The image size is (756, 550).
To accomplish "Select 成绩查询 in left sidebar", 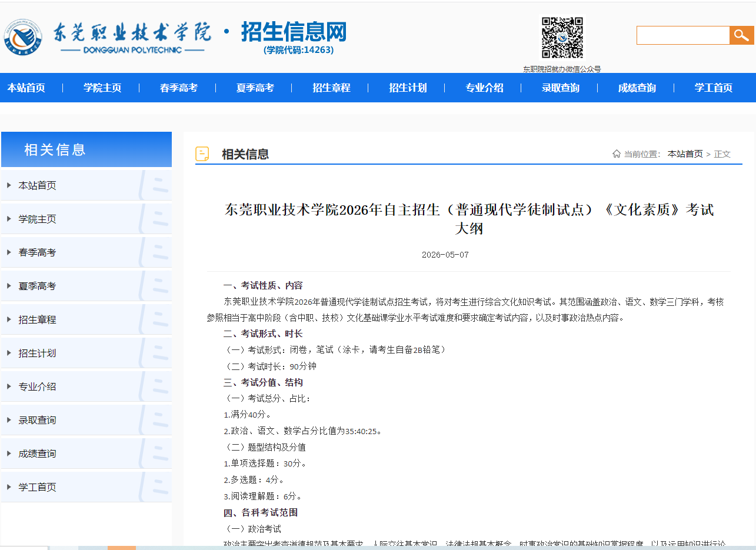I will pos(86,454).
